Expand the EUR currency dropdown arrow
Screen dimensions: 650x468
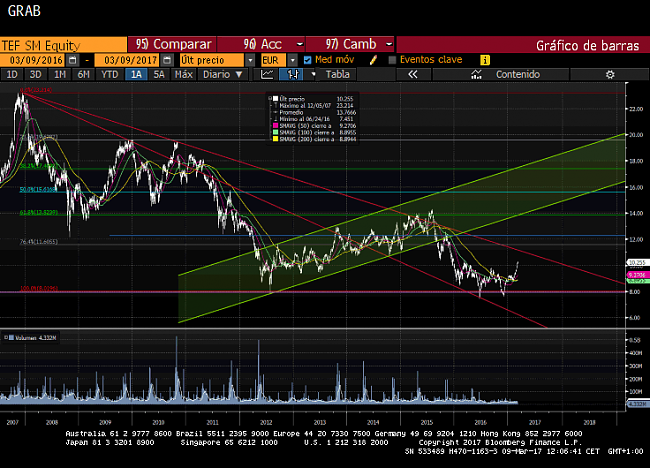pos(292,60)
